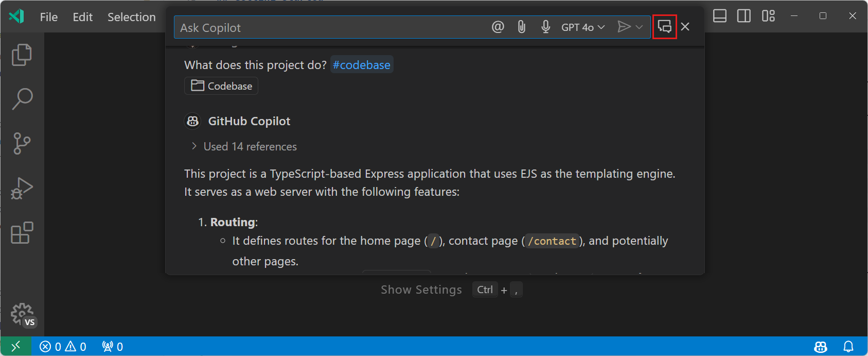Focus the Ask Copilot input field
This screenshot has height=356, width=868.
coord(329,28)
